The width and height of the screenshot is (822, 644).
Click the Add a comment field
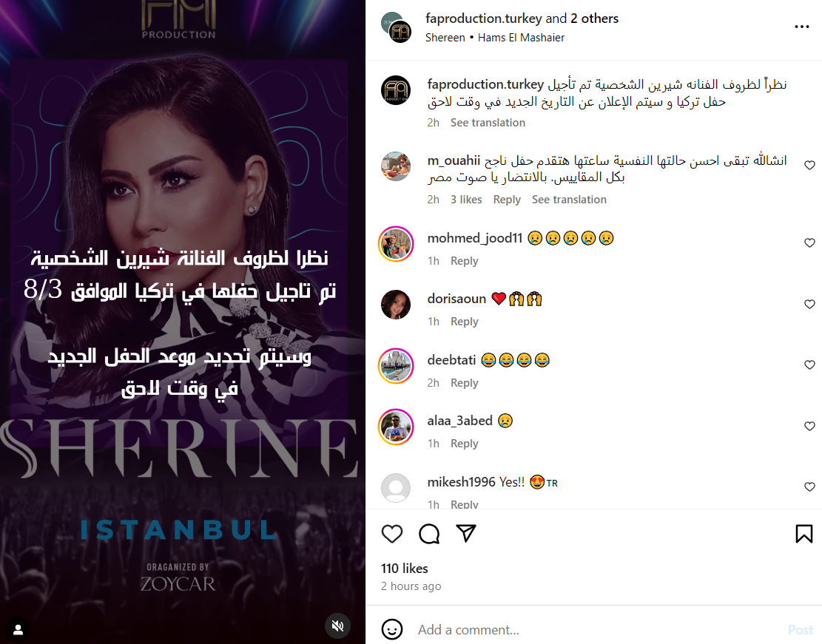pyautogui.click(x=598, y=630)
